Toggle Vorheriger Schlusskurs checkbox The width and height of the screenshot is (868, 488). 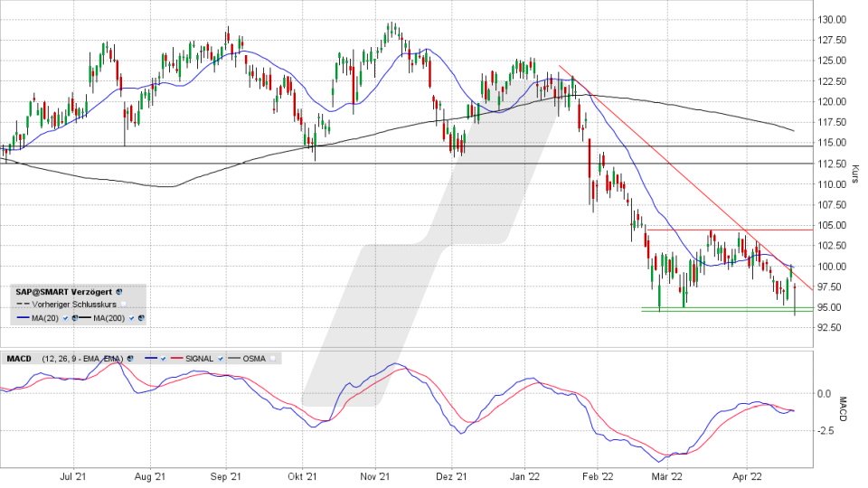pos(124,305)
